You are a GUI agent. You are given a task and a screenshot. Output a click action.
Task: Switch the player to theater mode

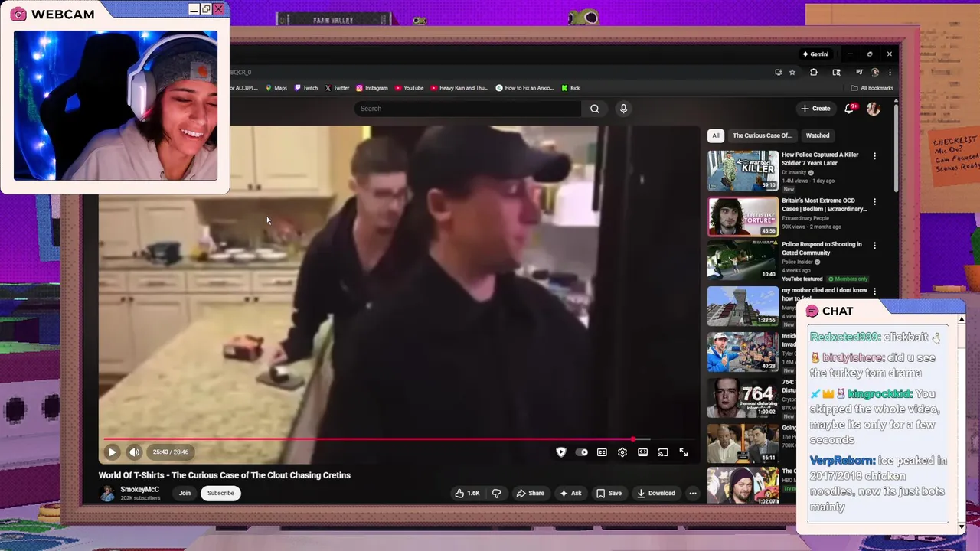642,452
